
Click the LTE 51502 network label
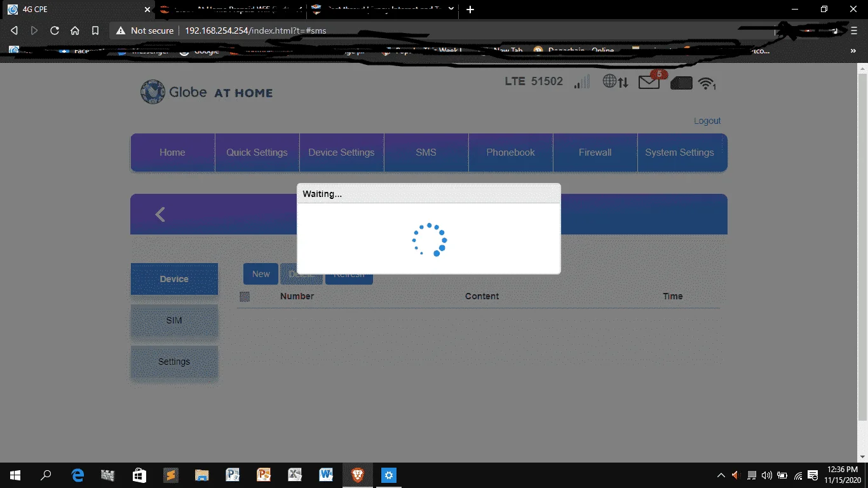point(534,81)
